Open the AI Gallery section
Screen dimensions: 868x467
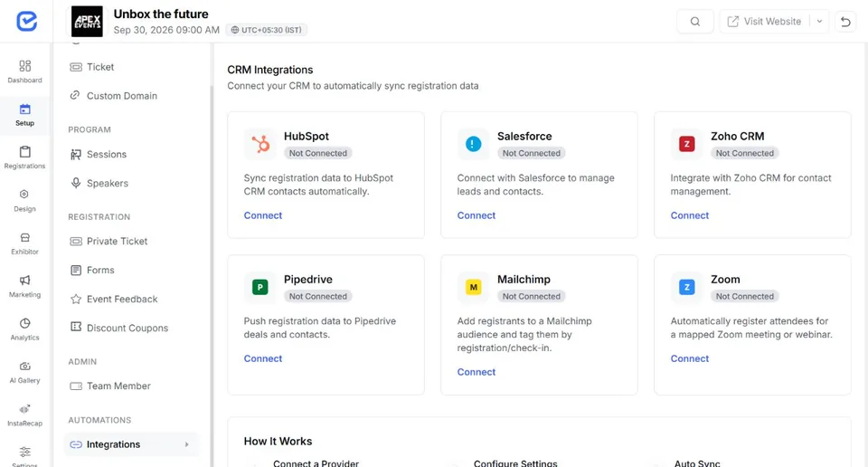[x=24, y=372]
